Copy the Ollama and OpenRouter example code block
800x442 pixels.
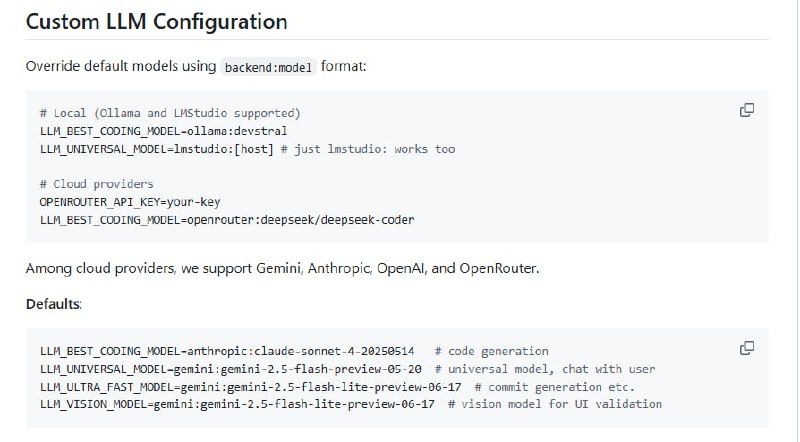point(746,111)
